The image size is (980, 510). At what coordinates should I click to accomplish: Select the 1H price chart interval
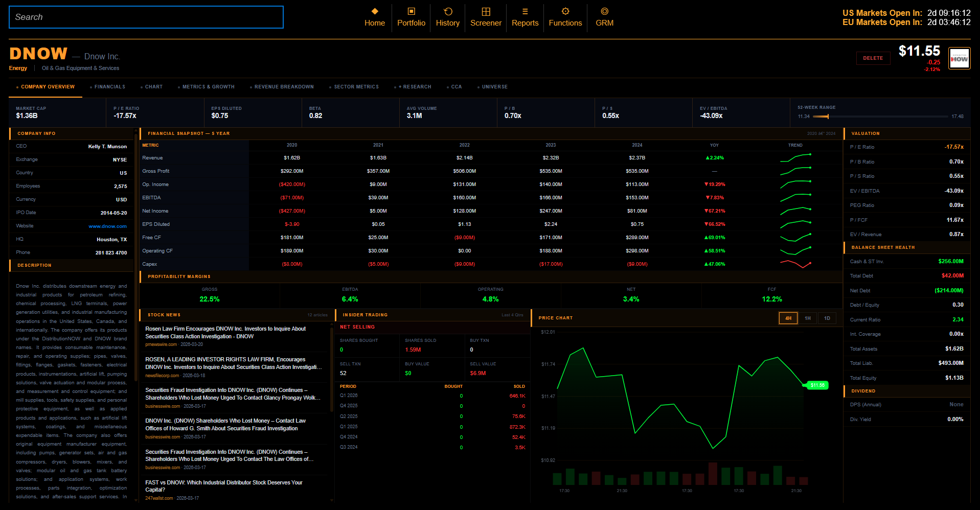click(x=808, y=318)
